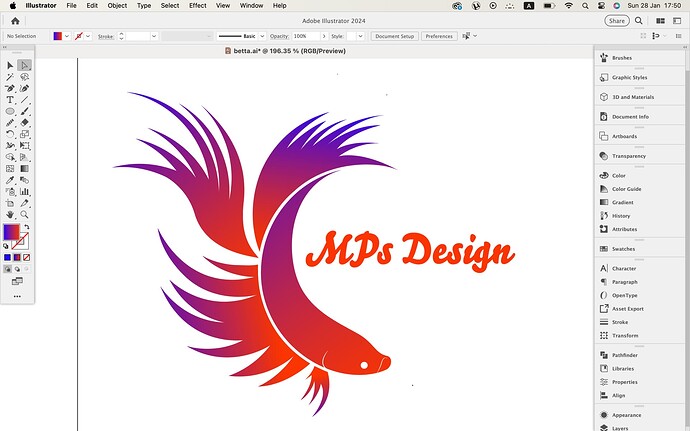Open the Type menu
This screenshot has width=690, height=431.
144,5
